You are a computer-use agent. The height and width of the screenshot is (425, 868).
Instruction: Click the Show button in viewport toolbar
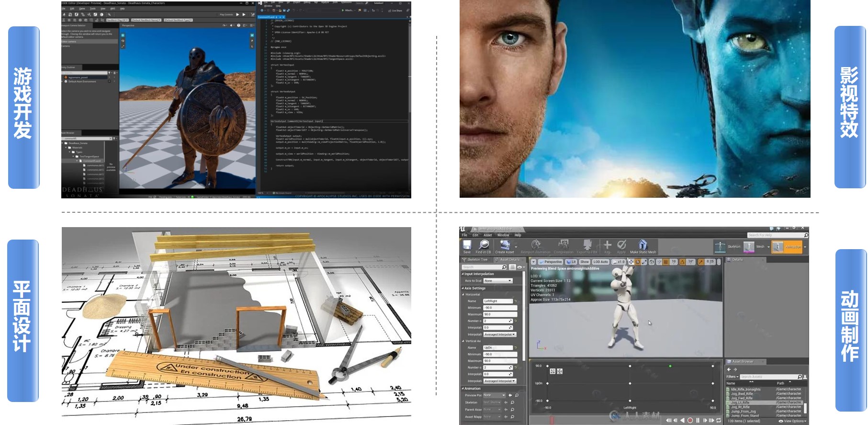(x=585, y=262)
